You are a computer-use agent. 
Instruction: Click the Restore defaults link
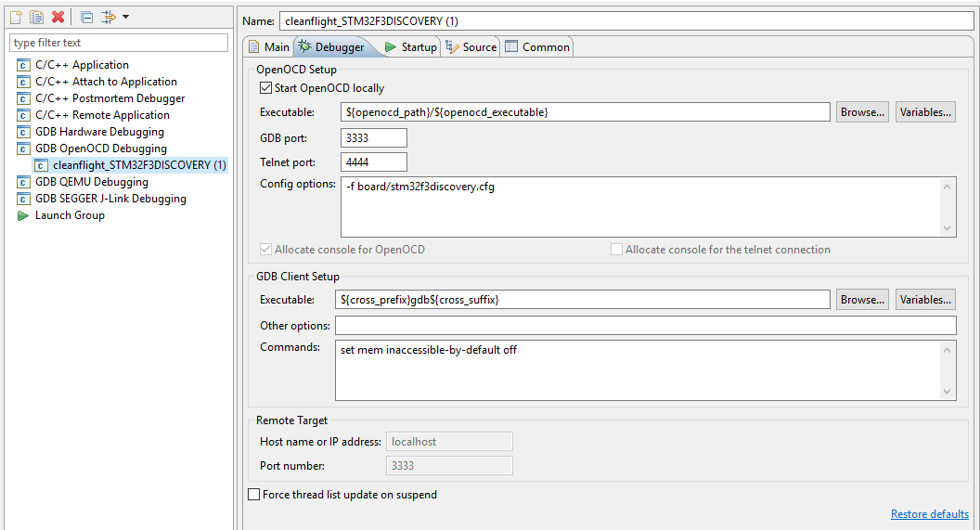tap(929, 514)
